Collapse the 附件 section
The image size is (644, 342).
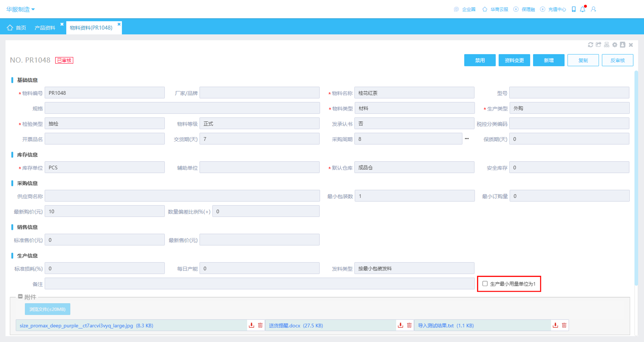[20, 296]
